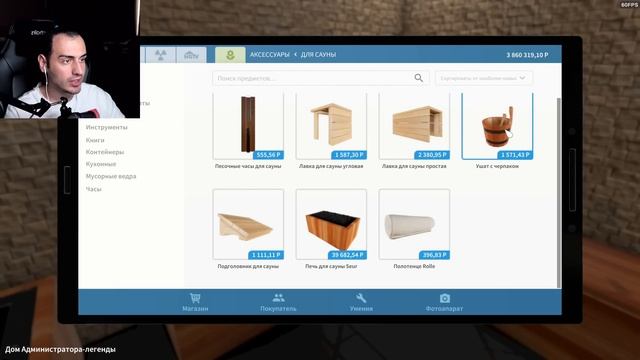Click label Лавка для сауны простая
This screenshot has height=360, width=640.
[414, 166]
